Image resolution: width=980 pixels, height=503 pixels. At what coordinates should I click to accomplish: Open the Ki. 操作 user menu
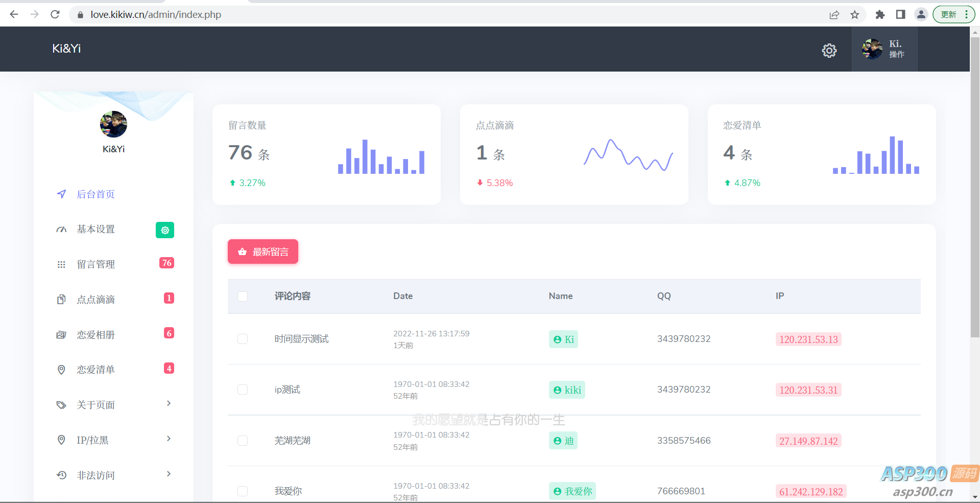[884, 49]
